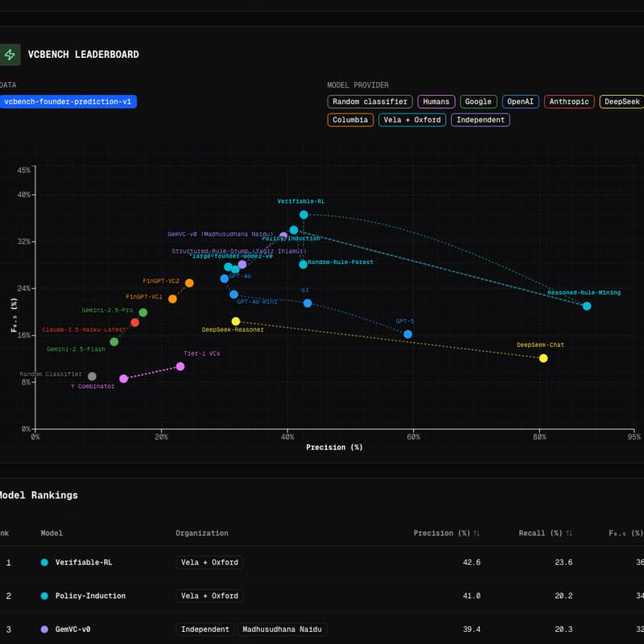Toggle the Anthropic provider filter
This screenshot has height=644, width=644.
click(x=569, y=101)
